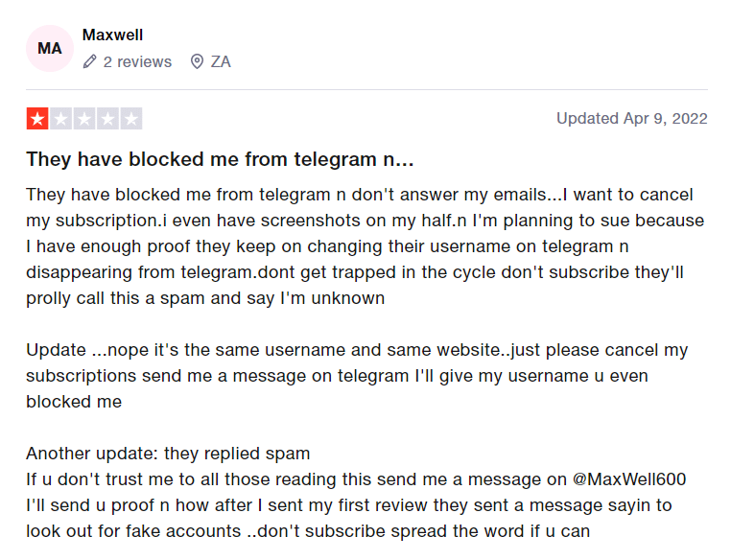This screenshot has width=731, height=560.
Task: Click the location pin icon
Action: [x=198, y=61]
